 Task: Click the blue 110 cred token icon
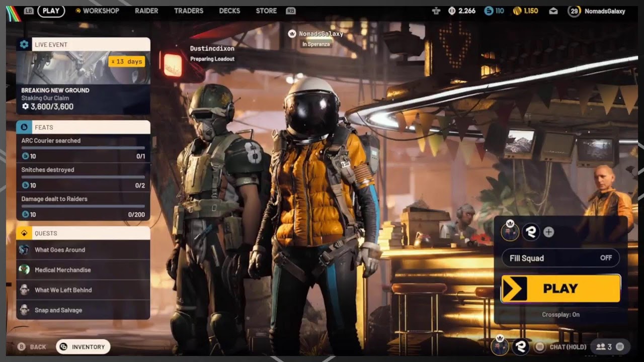point(489,11)
